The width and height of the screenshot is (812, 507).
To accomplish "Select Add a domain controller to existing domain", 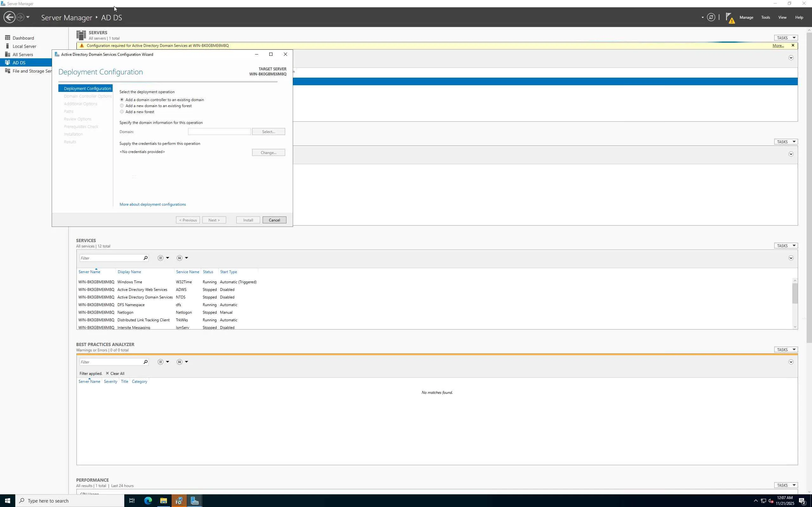I will (x=122, y=99).
